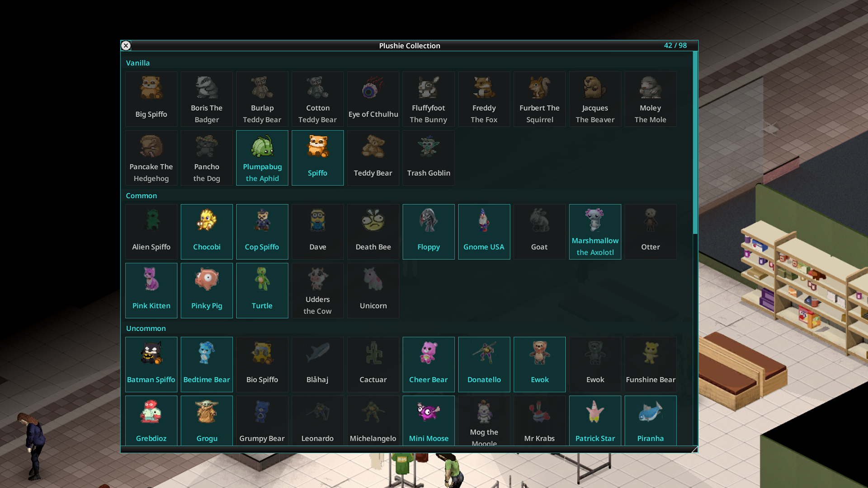Click the Batman Spiffo plushie

(151, 365)
